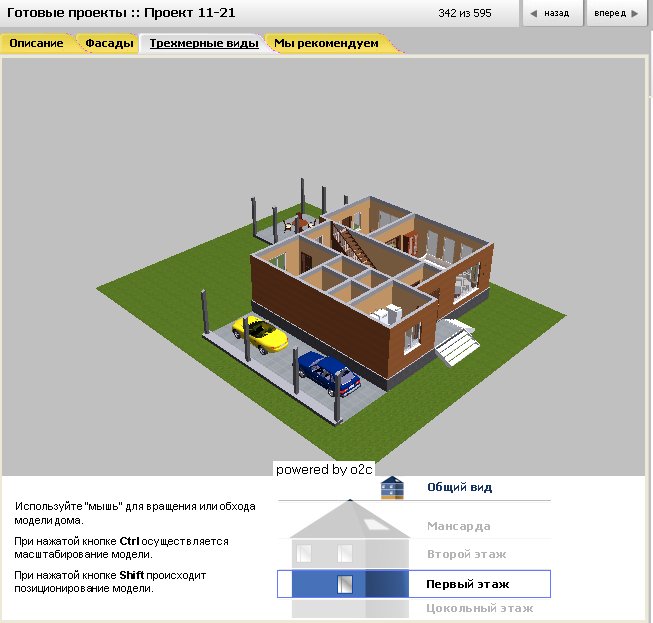Show the Общий вид text link
The image size is (653, 623).
459,488
